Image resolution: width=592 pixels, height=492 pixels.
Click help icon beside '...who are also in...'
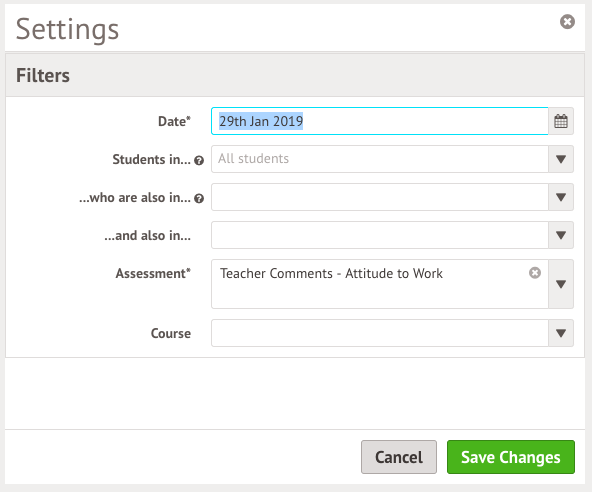(x=199, y=199)
